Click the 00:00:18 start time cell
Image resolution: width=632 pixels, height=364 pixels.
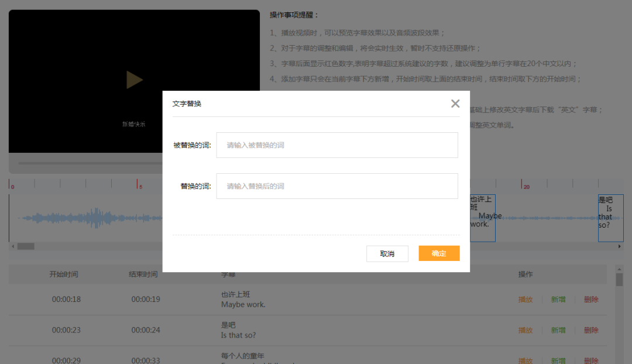coord(66,300)
